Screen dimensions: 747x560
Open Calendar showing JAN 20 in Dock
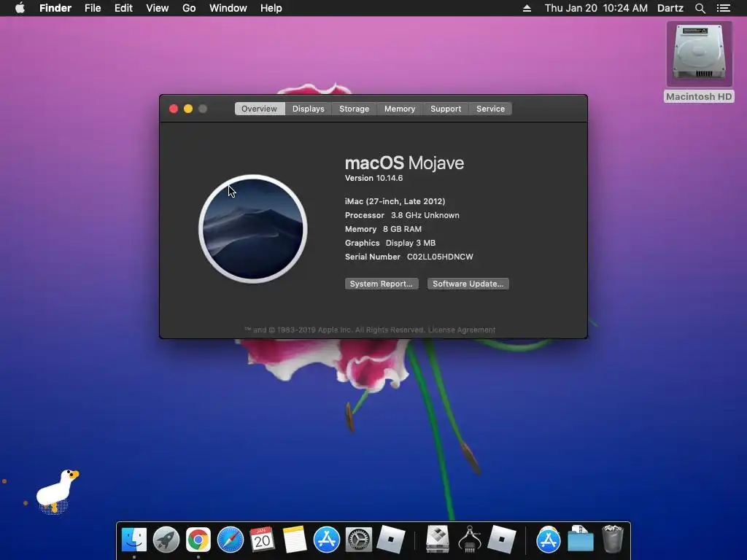[x=262, y=540]
